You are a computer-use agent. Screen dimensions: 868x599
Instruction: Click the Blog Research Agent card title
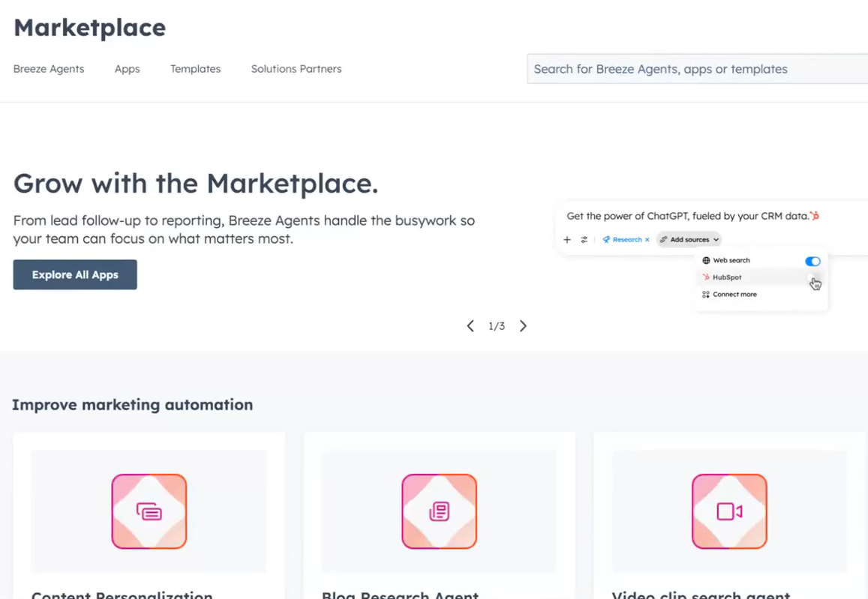[x=400, y=595]
